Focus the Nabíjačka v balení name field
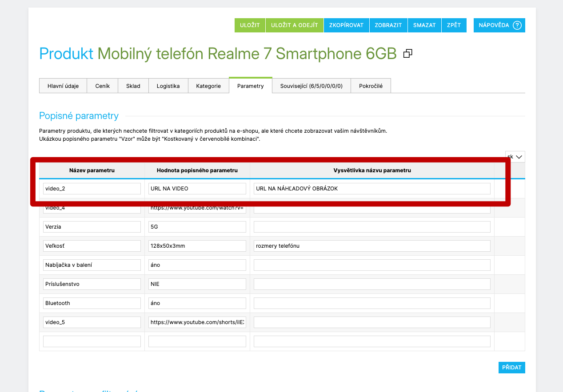Image resolution: width=563 pixels, height=392 pixels. (x=92, y=265)
